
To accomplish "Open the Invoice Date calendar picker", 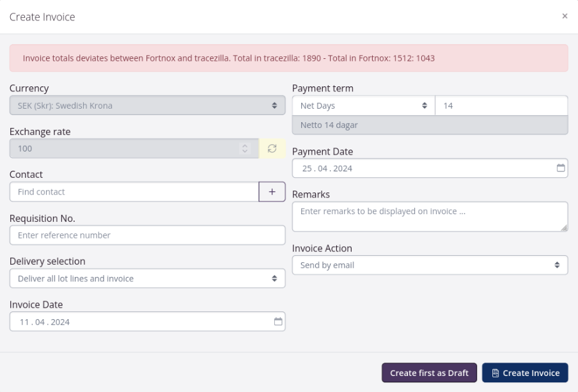I will coord(277,322).
